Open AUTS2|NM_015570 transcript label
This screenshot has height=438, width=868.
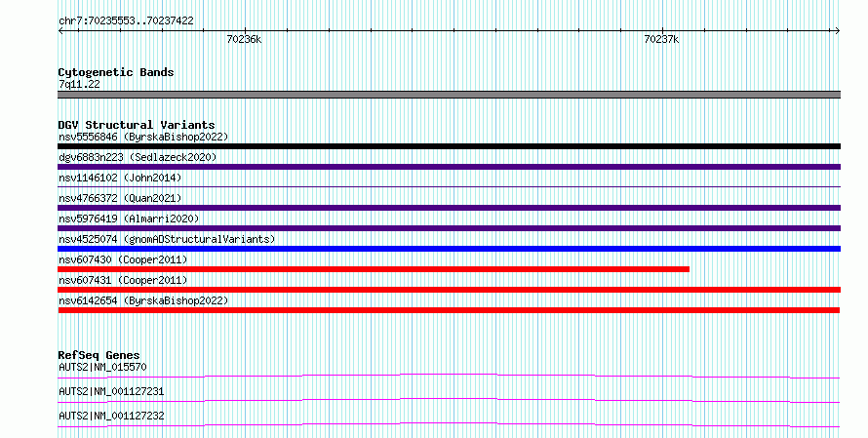click(x=102, y=367)
